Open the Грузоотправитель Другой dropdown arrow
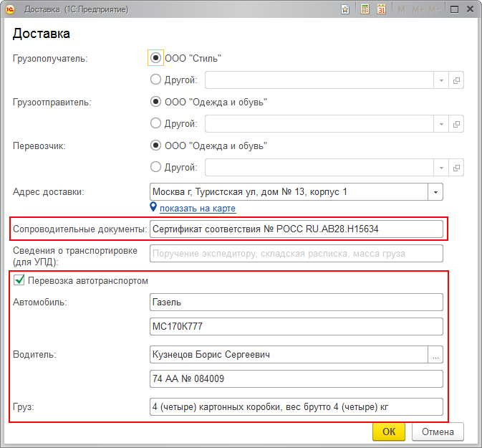The width and height of the screenshot is (482, 448). 441,124
